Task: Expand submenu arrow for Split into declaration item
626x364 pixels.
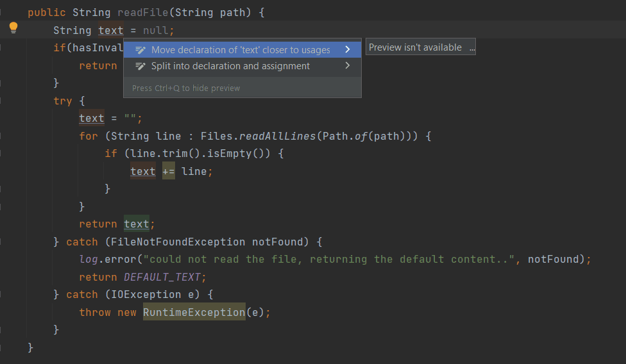Action: pyautogui.click(x=348, y=65)
